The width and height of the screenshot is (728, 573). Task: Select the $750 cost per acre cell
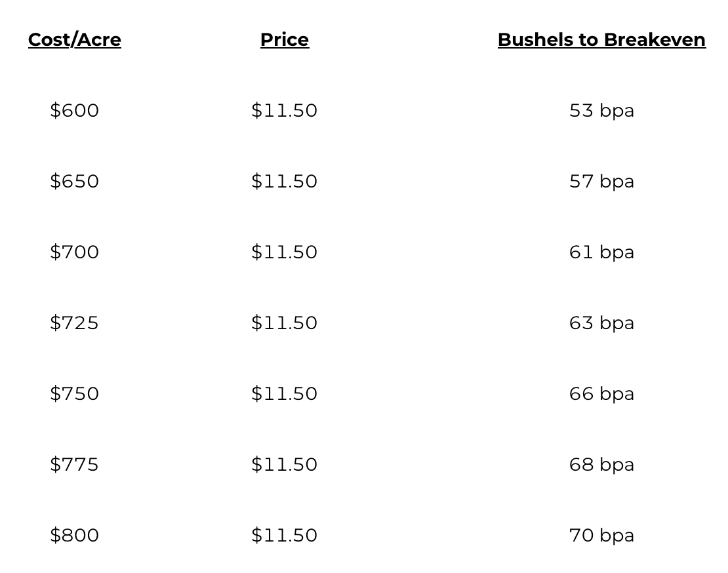tap(75, 393)
